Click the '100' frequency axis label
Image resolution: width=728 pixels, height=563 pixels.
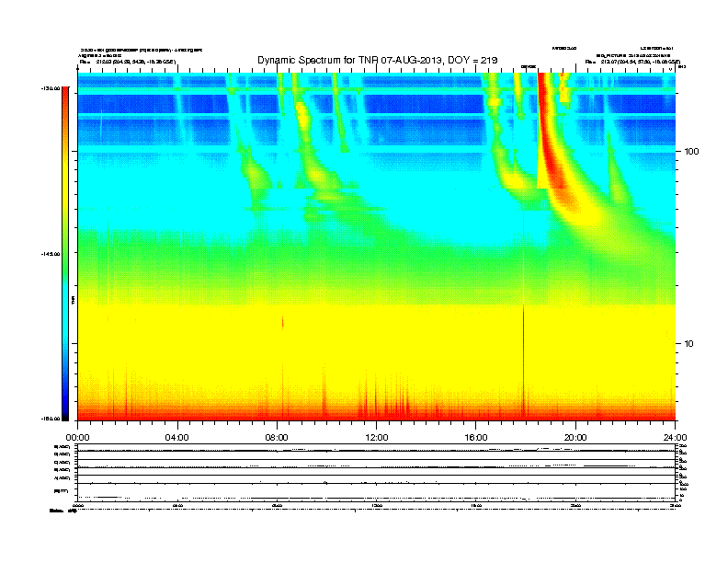(691, 152)
